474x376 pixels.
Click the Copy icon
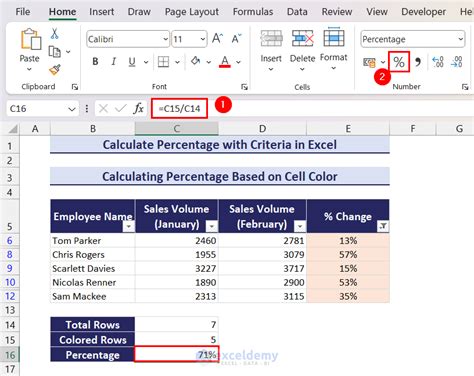[55, 52]
